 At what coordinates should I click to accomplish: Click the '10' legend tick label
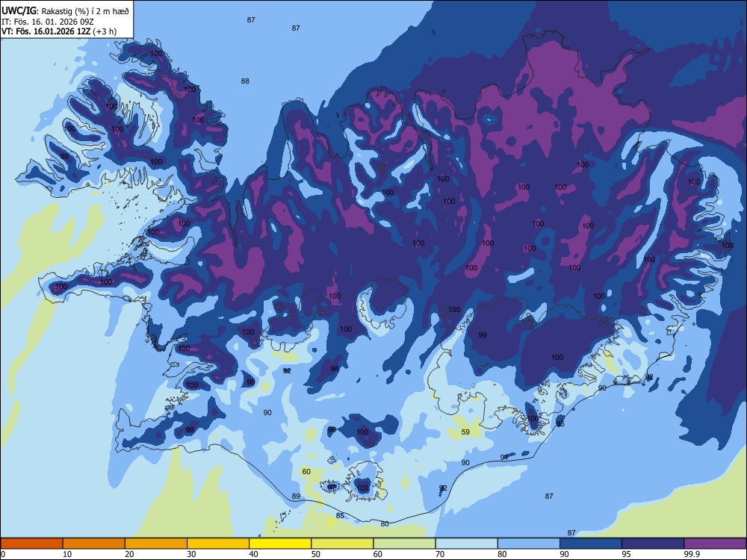pos(67,554)
